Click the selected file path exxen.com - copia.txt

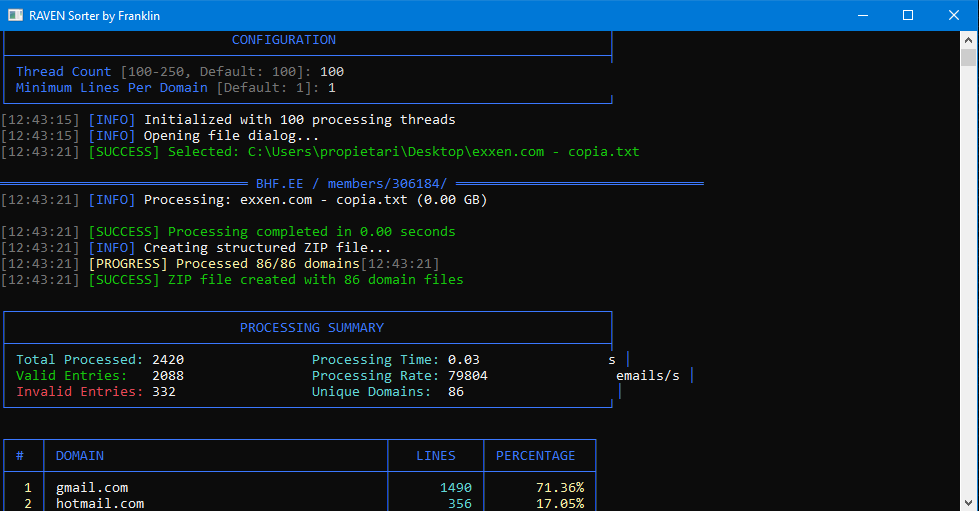tap(443, 152)
